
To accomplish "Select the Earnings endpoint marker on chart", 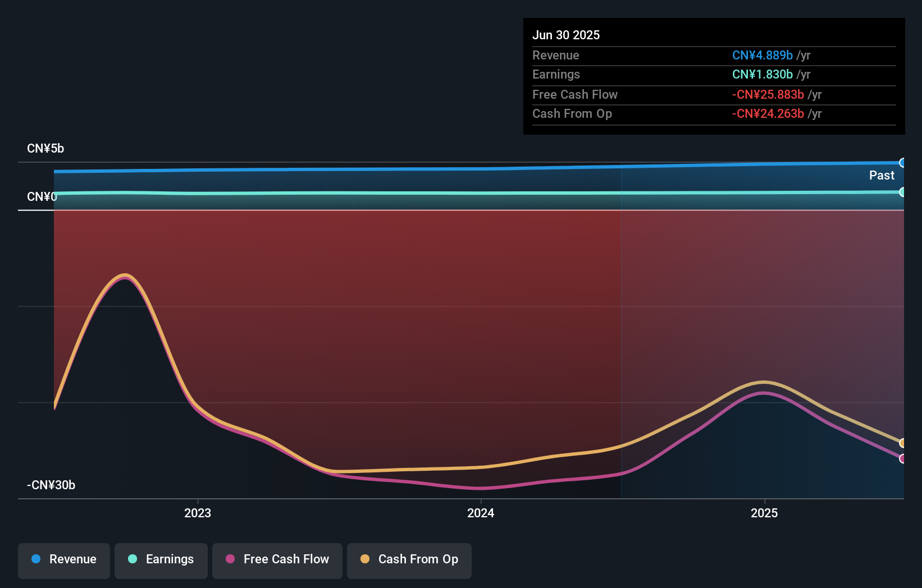I will point(902,192).
